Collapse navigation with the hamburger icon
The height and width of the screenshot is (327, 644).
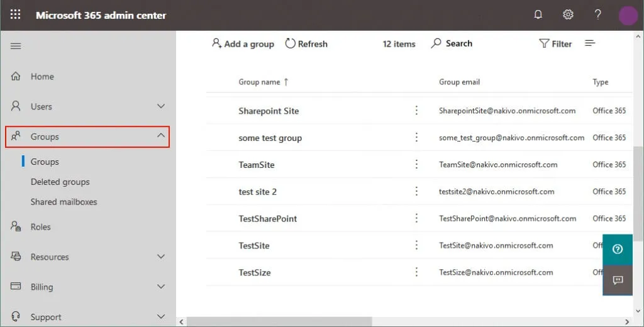16,46
